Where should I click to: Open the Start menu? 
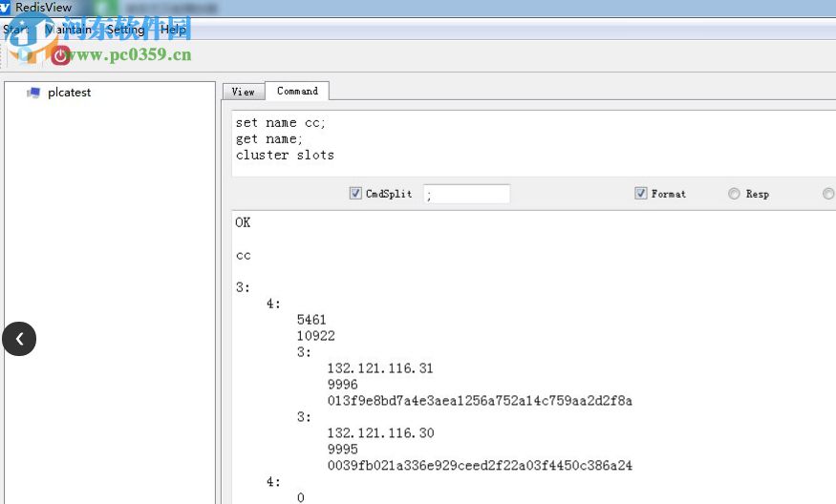pyautogui.click(x=15, y=30)
